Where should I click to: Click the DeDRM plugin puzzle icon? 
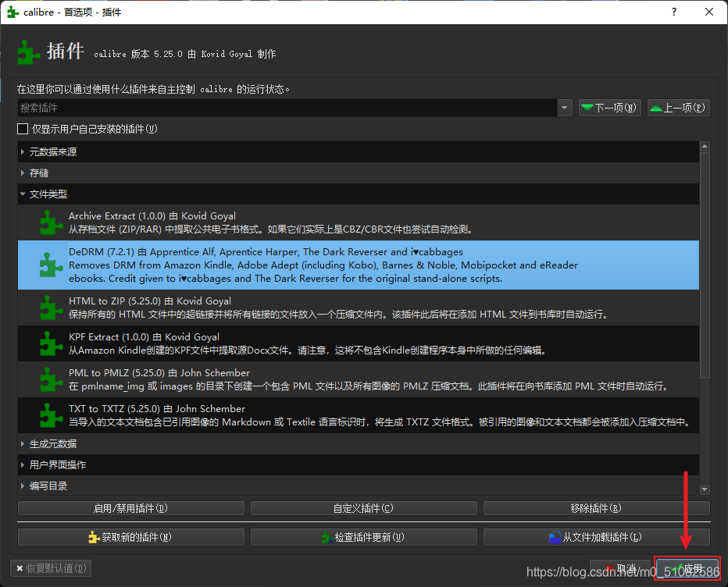(51, 265)
